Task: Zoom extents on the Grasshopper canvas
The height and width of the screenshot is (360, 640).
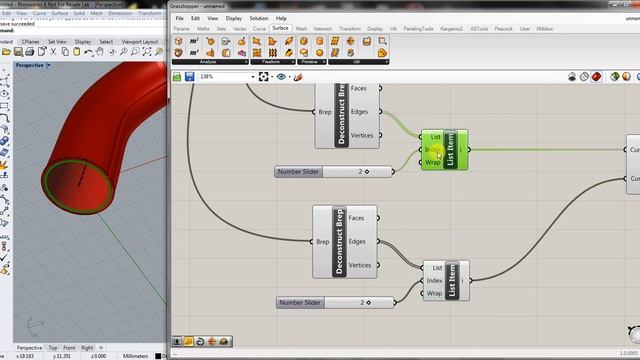Action: tap(264, 77)
